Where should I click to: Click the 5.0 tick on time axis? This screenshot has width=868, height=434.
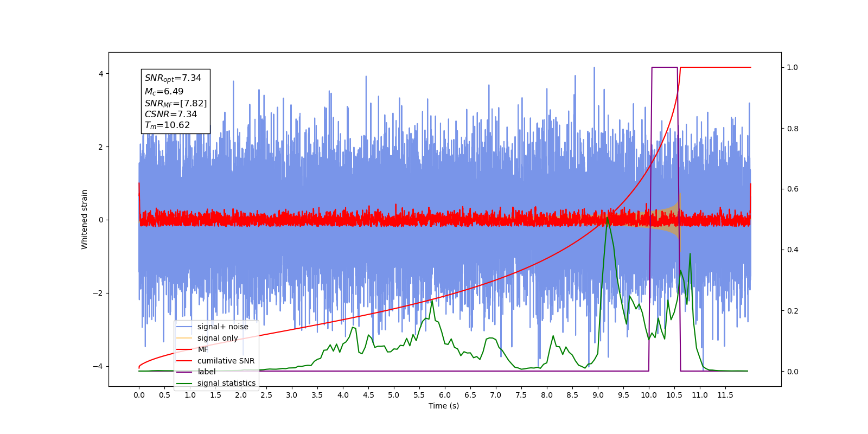[394, 395]
